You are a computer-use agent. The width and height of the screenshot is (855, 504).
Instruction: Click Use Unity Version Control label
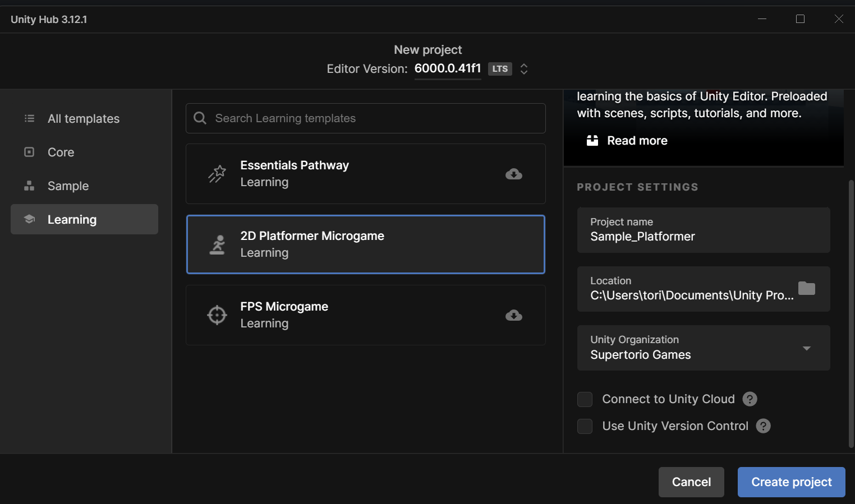pos(675,426)
